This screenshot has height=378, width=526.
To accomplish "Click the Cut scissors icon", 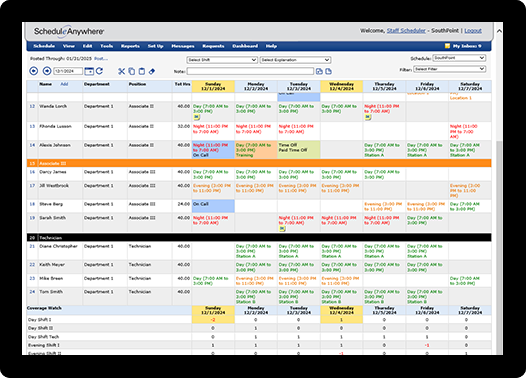I will pyautogui.click(x=121, y=71).
